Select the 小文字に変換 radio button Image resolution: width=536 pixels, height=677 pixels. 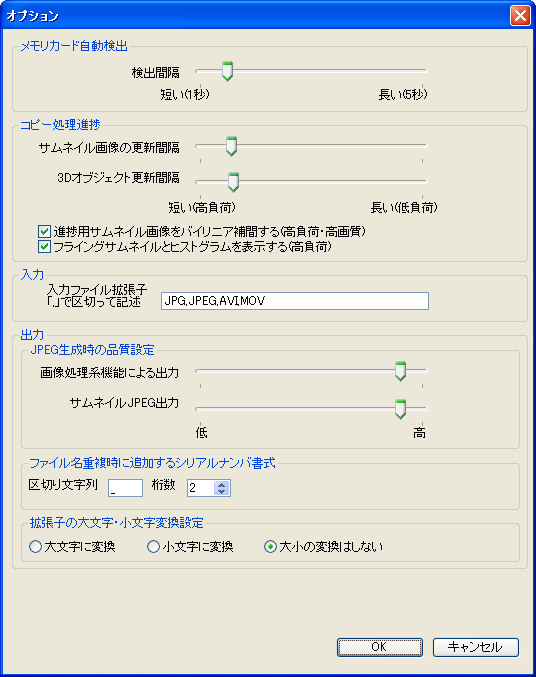pyautogui.click(x=153, y=547)
